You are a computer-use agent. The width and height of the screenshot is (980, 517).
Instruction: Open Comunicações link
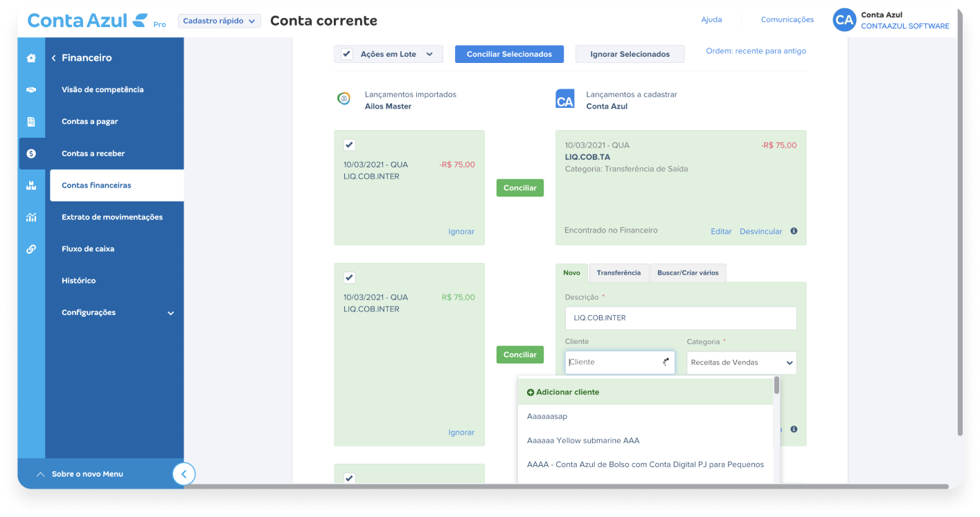click(x=787, y=20)
